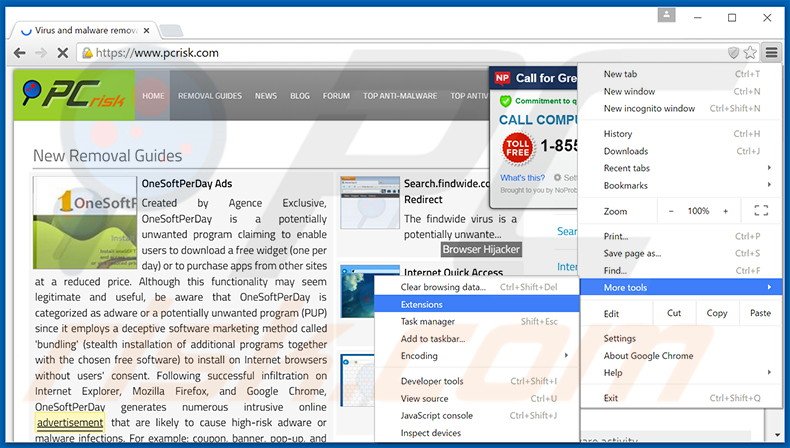Click What's this? link in ad
This screenshot has height=448, width=790.
[x=522, y=177]
